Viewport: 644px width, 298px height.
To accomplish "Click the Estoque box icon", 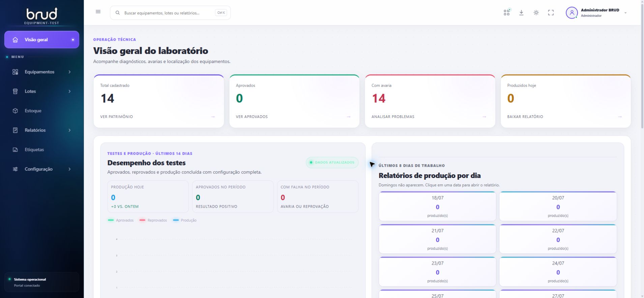I will [15, 111].
